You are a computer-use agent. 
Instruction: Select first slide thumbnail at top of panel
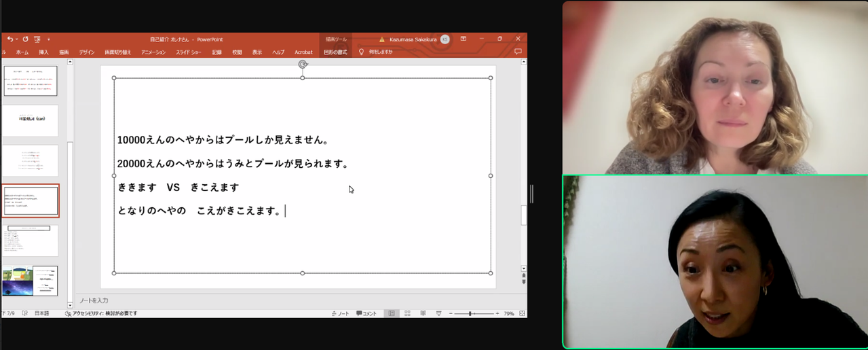click(31, 81)
